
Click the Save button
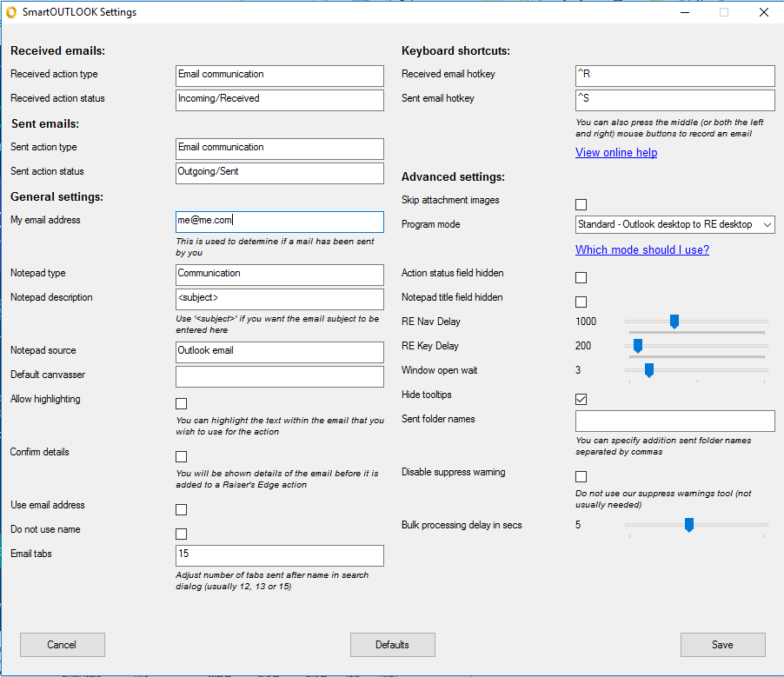[x=722, y=645]
